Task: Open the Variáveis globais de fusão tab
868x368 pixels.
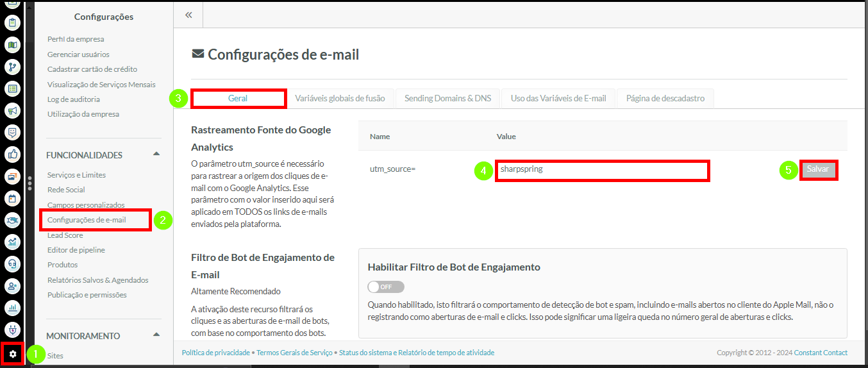Action: (x=340, y=99)
